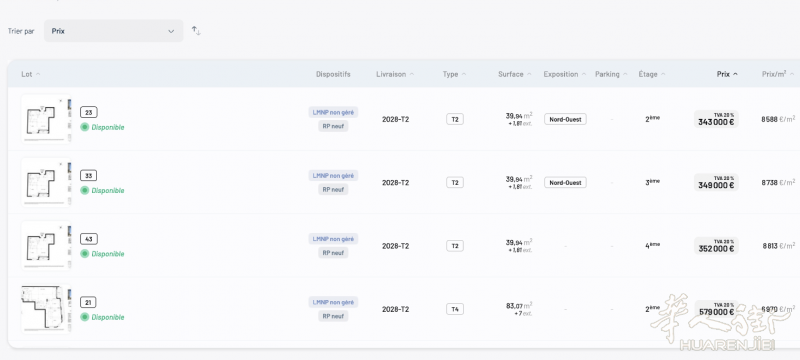Click green Disponible status dot for lot 33
Viewport: 800px width, 360px height.
[85, 190]
